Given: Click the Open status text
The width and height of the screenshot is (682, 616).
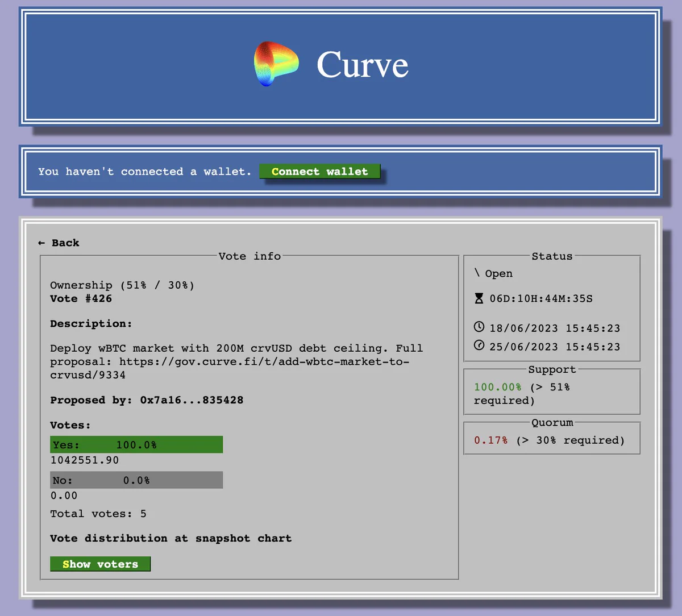Looking at the screenshot, I should (x=498, y=273).
